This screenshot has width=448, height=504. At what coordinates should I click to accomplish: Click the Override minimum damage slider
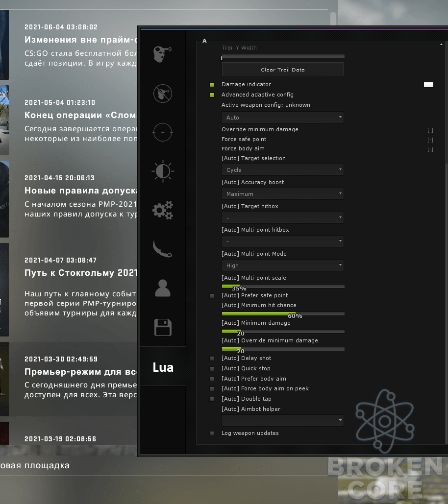tap(283, 349)
